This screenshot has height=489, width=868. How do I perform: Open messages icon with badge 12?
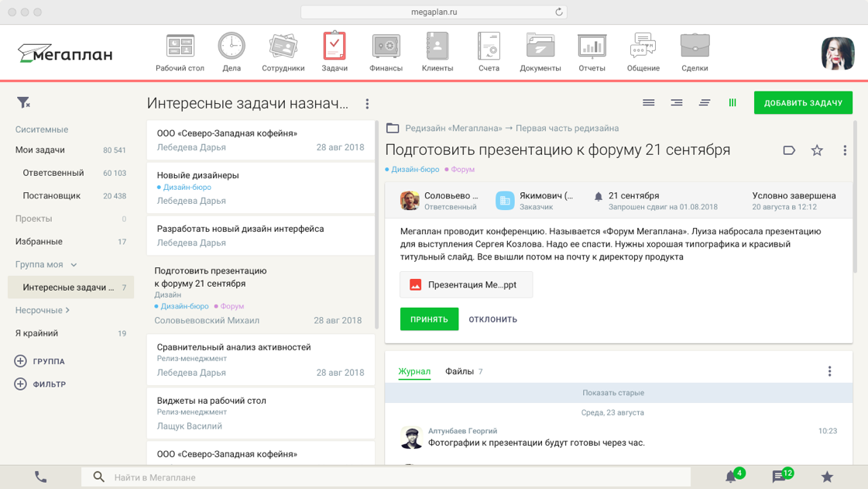click(781, 476)
